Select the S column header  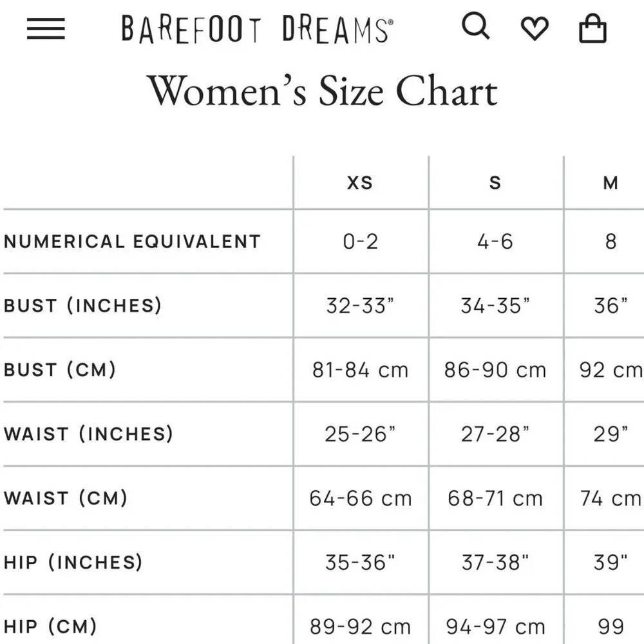[x=495, y=182]
